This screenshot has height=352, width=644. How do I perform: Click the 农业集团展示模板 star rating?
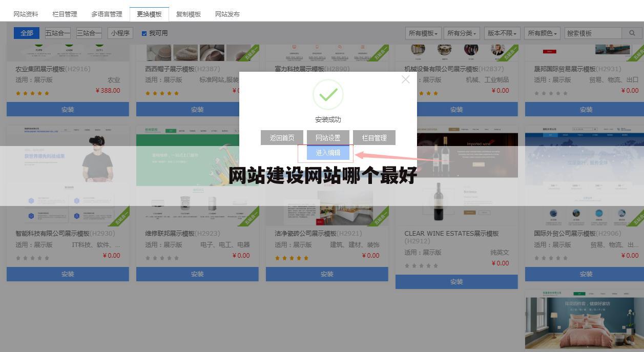[33, 93]
